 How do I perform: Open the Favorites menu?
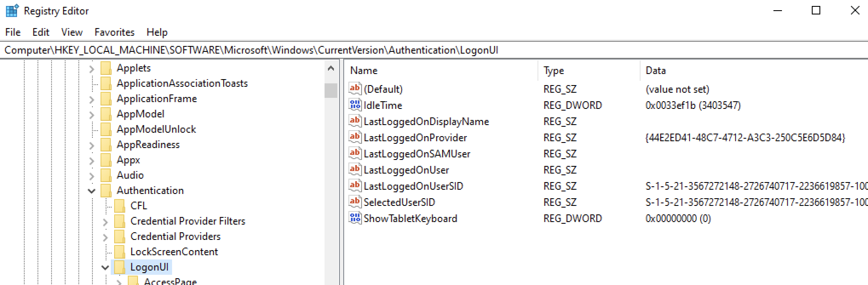(114, 32)
